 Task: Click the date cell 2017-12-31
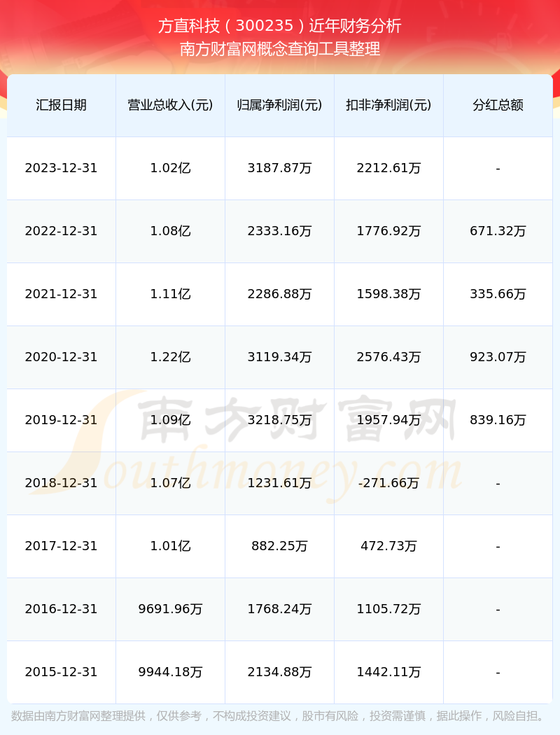pos(62,546)
